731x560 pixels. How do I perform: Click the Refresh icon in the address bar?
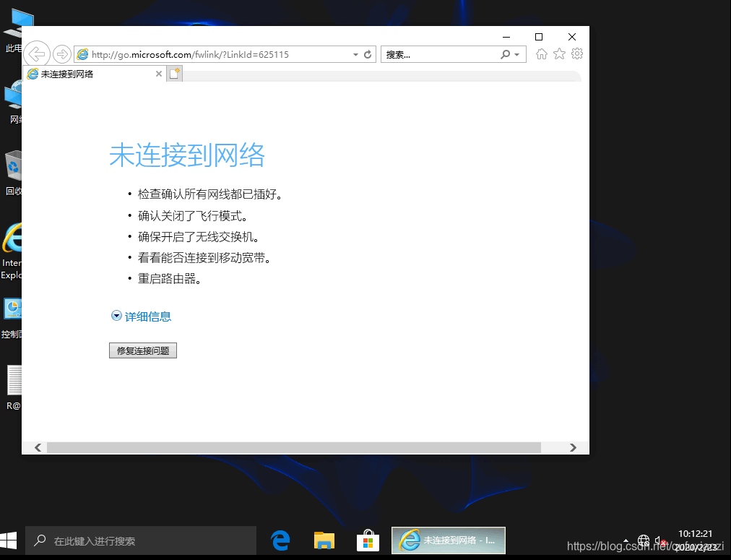[368, 53]
